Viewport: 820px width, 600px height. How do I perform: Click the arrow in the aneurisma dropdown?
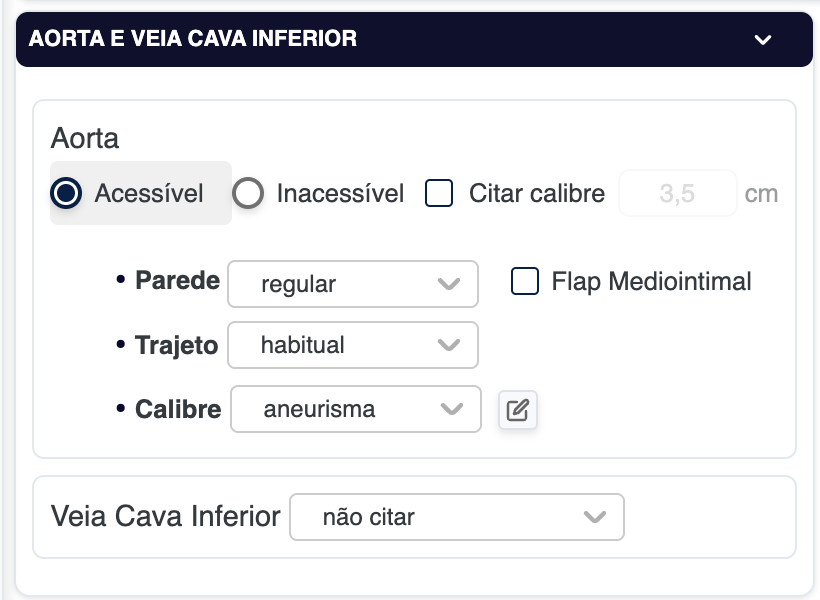(x=452, y=409)
